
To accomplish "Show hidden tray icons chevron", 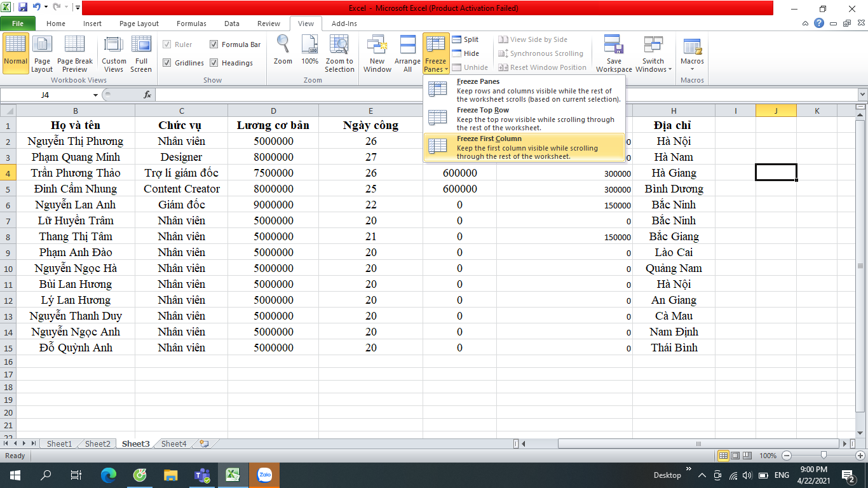I will point(702,475).
